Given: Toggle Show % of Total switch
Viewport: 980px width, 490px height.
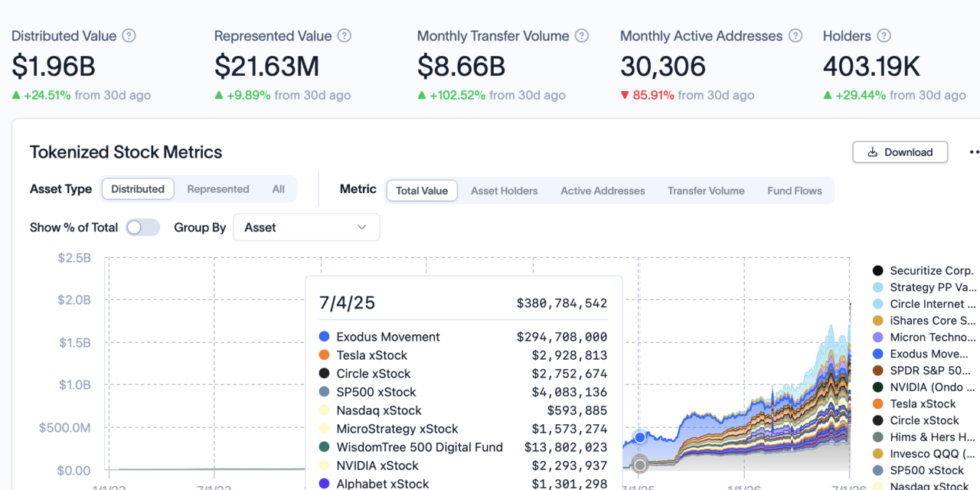Looking at the screenshot, I should coord(143,227).
